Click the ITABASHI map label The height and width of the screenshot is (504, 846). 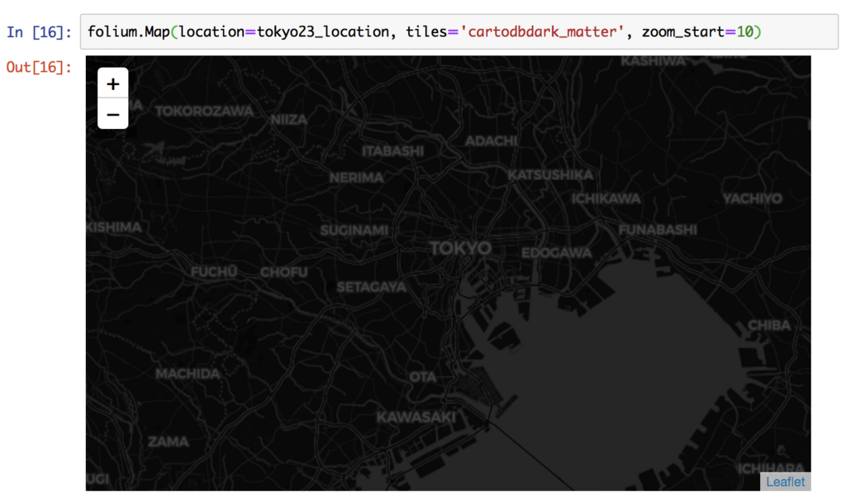(392, 151)
